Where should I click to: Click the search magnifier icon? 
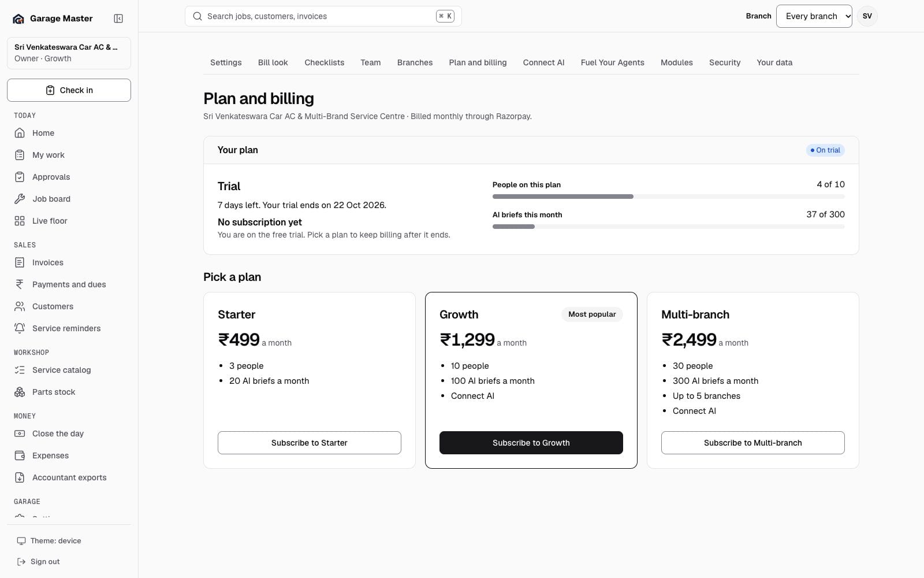tap(197, 16)
